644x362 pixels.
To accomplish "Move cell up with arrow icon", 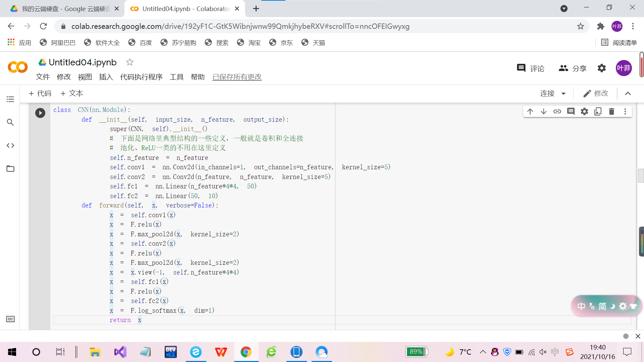I will coord(530,112).
